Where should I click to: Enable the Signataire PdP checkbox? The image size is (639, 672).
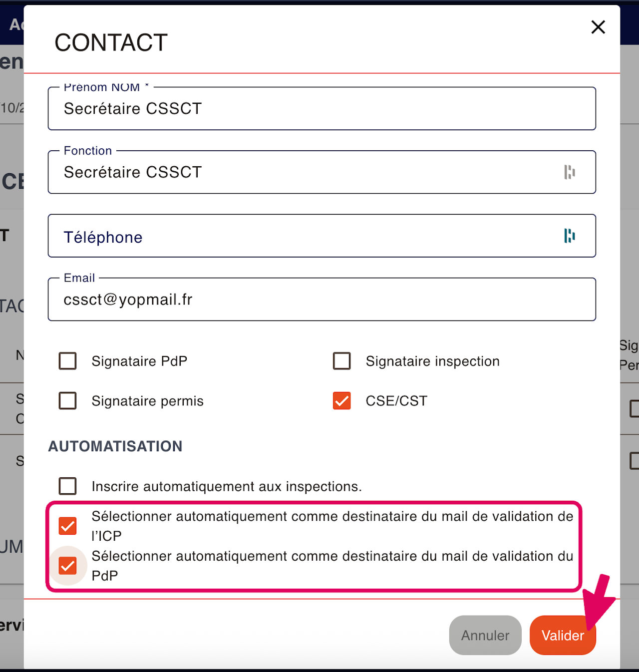click(x=68, y=361)
